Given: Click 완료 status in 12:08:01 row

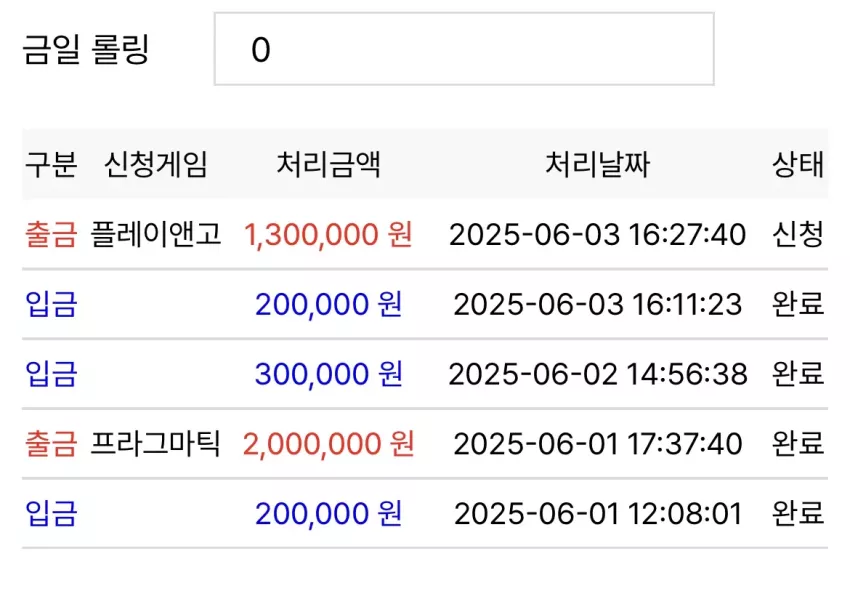Looking at the screenshot, I should click(x=798, y=513).
